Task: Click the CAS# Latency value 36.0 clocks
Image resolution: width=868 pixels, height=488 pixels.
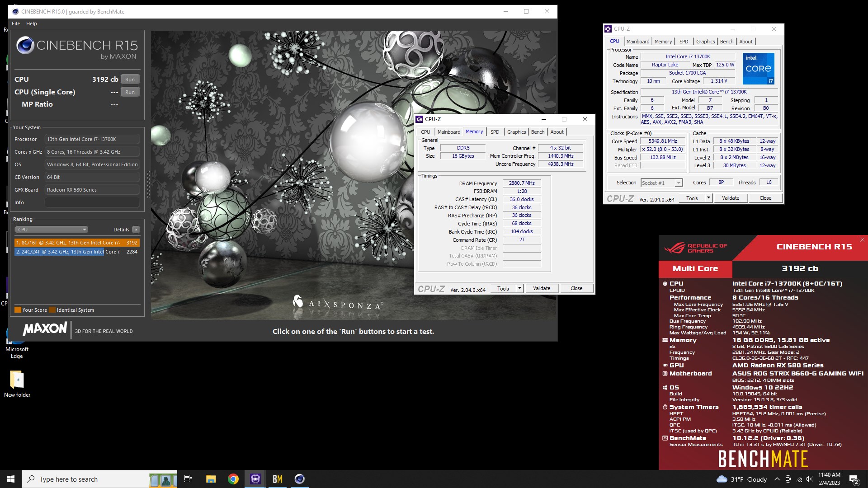Action: click(x=522, y=200)
